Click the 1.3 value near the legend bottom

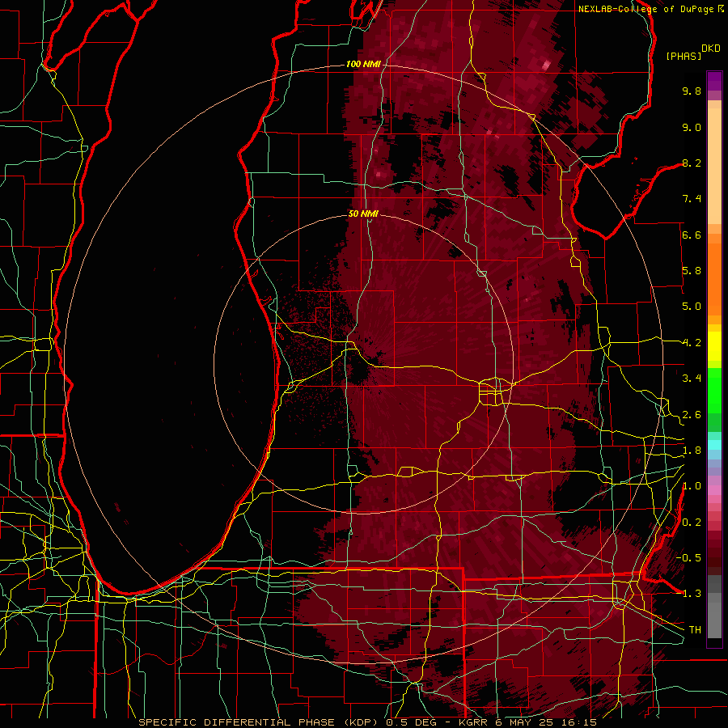tap(692, 594)
